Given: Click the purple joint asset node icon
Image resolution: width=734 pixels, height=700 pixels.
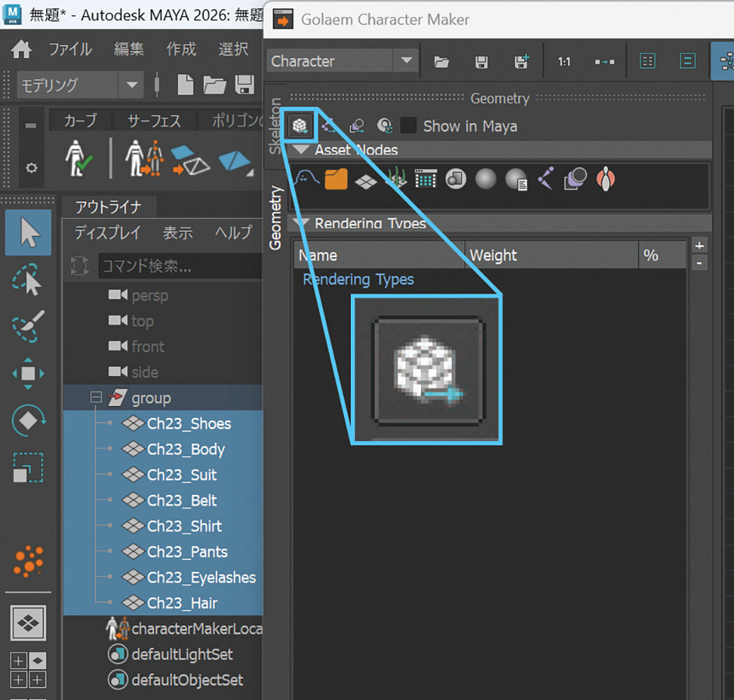Looking at the screenshot, I should [546, 178].
